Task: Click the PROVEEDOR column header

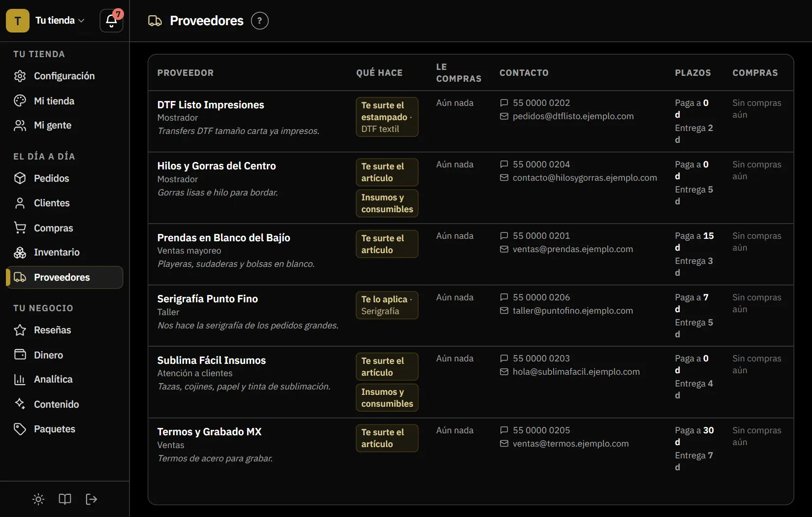Action: [186, 73]
